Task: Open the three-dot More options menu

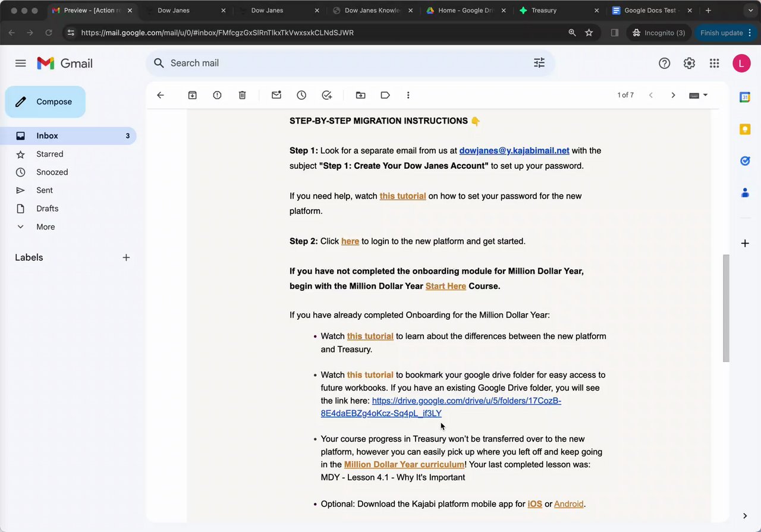Action: pos(408,95)
